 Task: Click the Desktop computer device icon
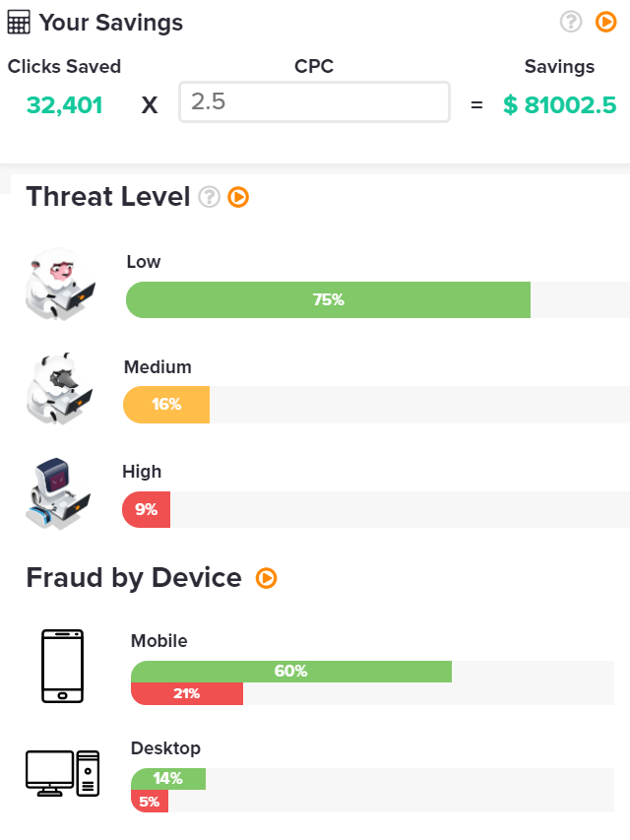pos(63,773)
